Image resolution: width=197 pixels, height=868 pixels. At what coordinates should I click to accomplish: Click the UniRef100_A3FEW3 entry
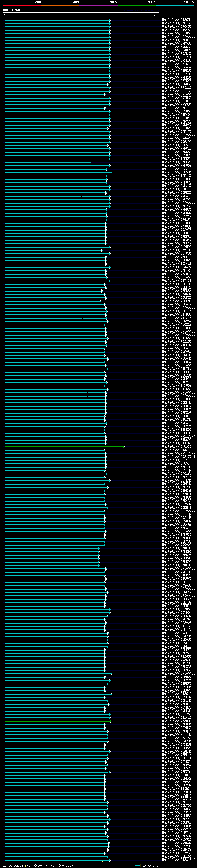point(177,71)
